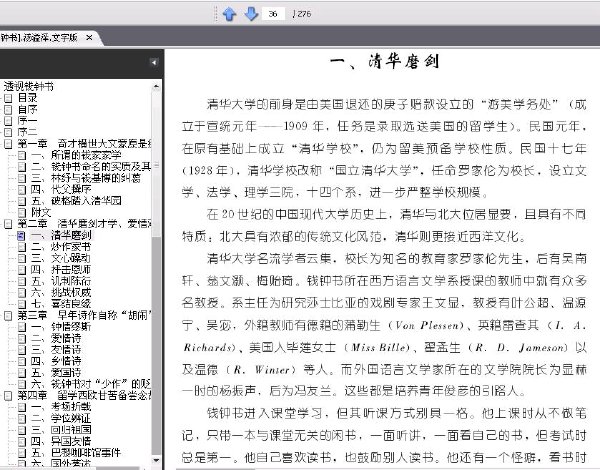Click total page count 276 label
This screenshot has height=470, width=600.
pos(302,14)
